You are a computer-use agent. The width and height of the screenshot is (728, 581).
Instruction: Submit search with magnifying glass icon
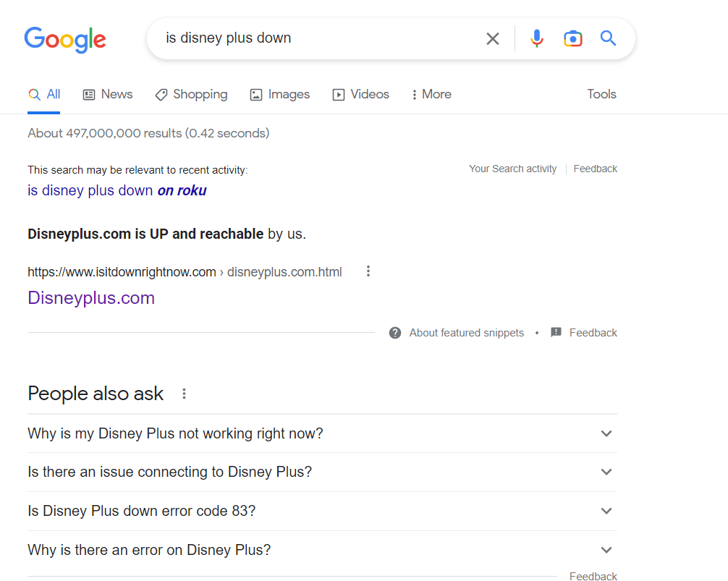click(608, 38)
